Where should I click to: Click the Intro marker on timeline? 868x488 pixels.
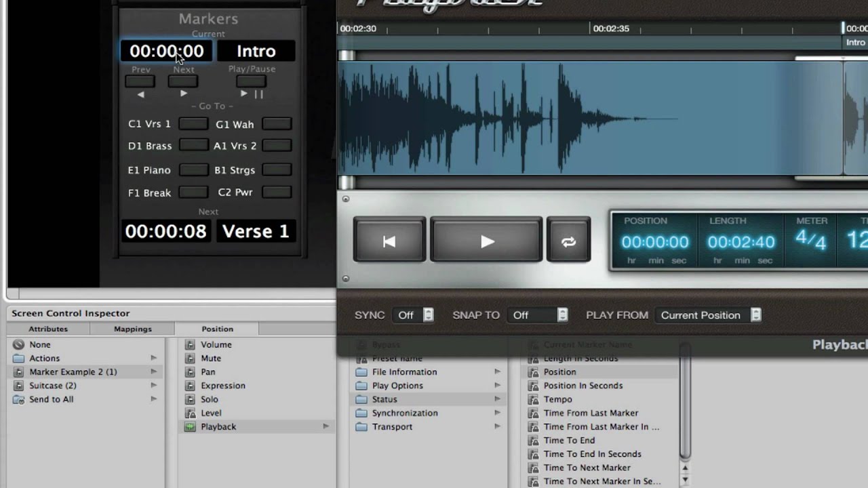point(855,42)
